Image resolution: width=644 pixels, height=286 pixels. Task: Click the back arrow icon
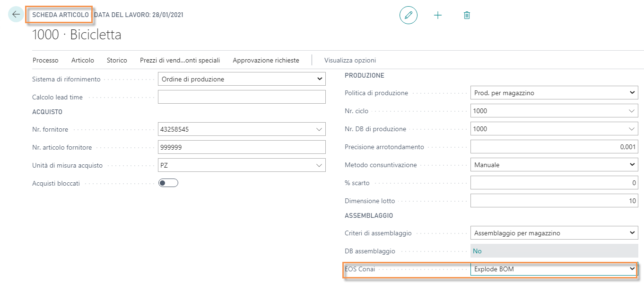16,15
